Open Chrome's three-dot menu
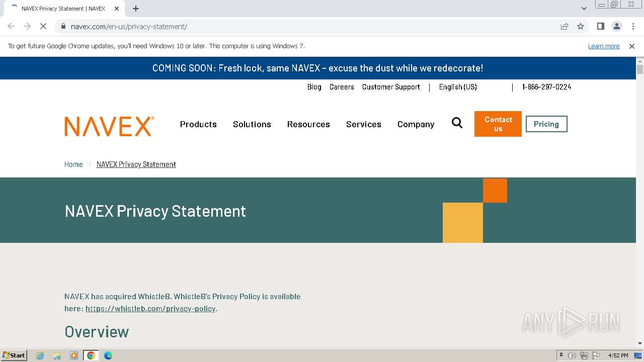The image size is (644, 362). pyautogui.click(x=633, y=26)
